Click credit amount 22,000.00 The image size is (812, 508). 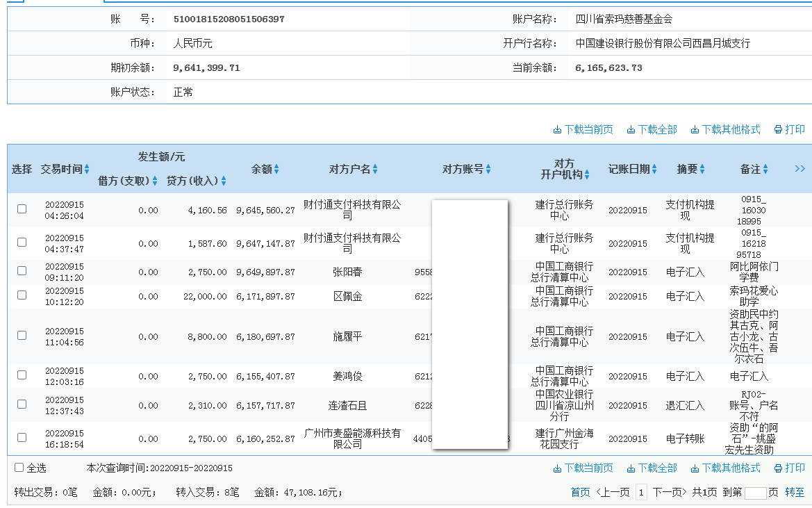205,297
